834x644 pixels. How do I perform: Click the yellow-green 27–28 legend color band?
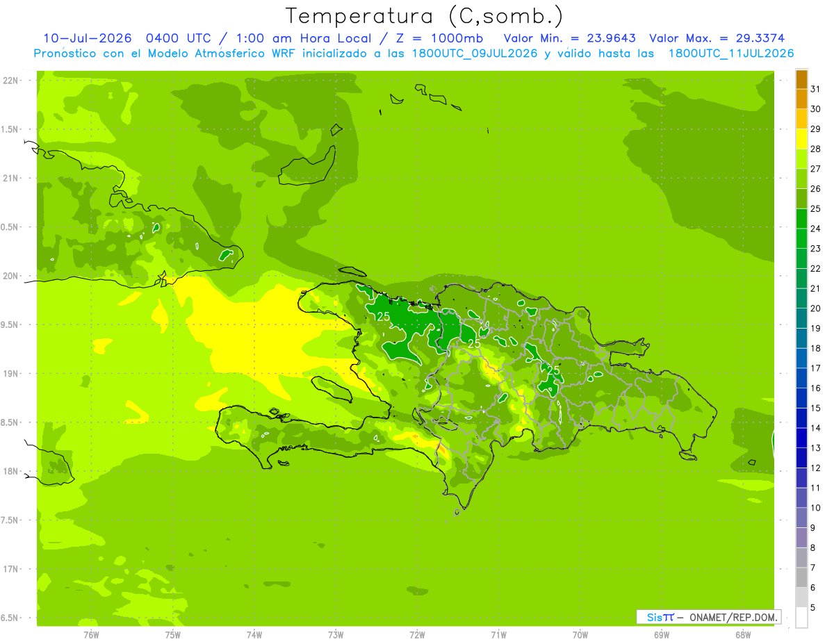(801, 159)
